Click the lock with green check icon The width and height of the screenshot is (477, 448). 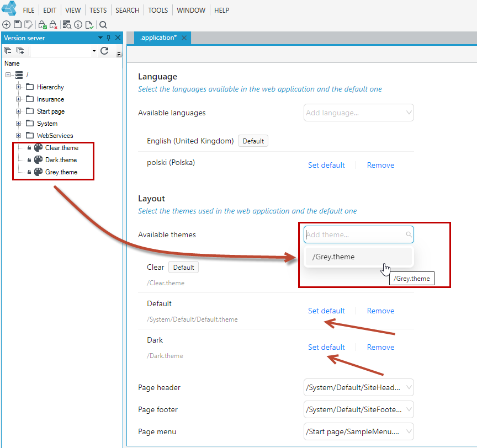click(43, 25)
